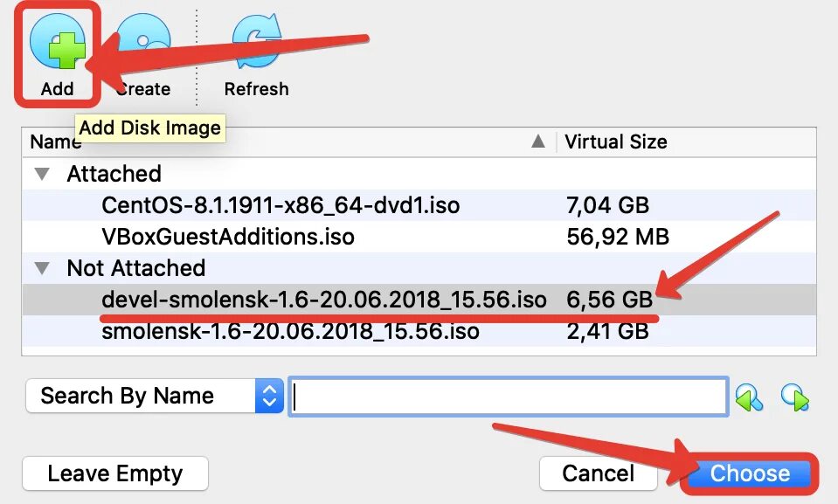
Task: Click the Leave Empty button
Action: [x=115, y=473]
